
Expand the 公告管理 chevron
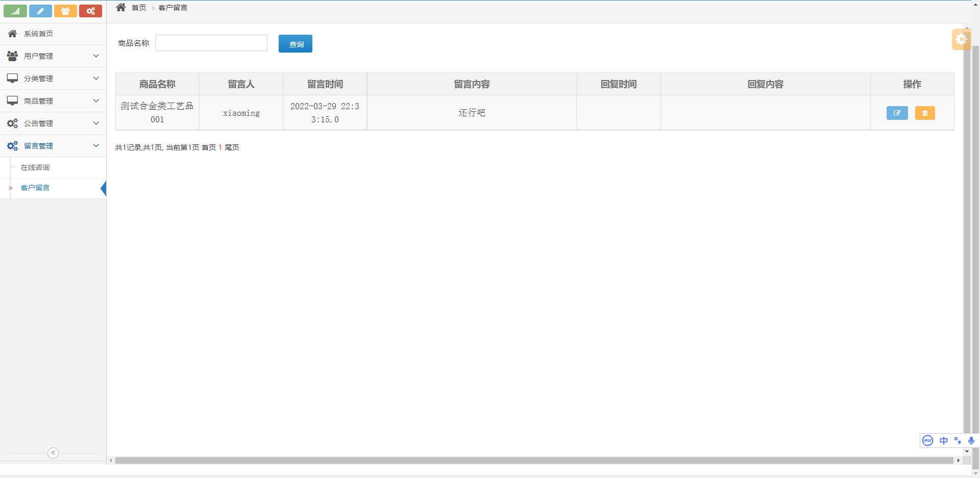point(96,123)
